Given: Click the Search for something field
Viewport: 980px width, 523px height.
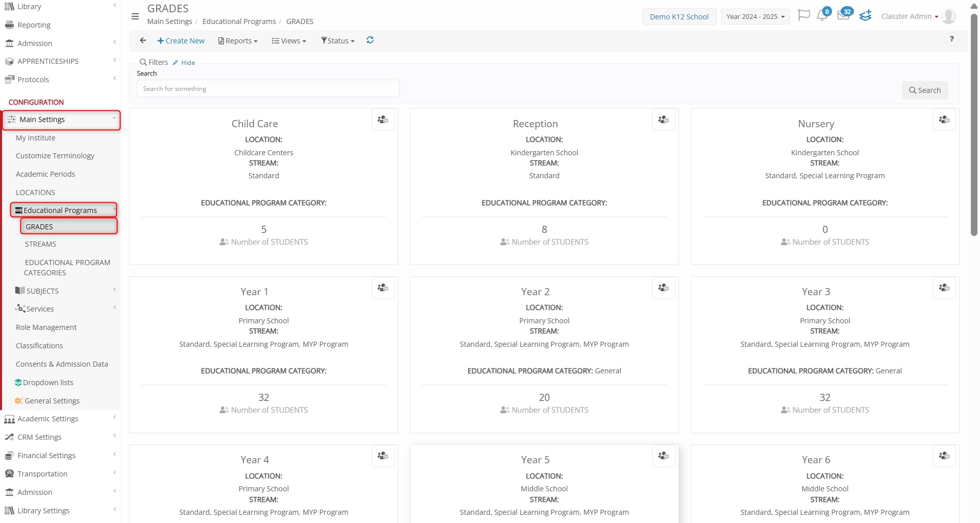Looking at the screenshot, I should point(268,88).
